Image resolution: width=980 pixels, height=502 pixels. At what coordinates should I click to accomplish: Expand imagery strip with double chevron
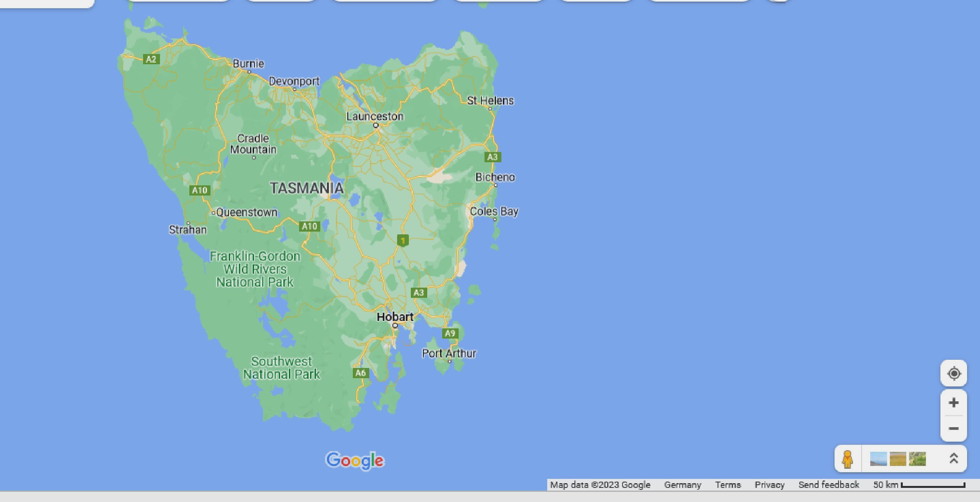[x=953, y=459]
